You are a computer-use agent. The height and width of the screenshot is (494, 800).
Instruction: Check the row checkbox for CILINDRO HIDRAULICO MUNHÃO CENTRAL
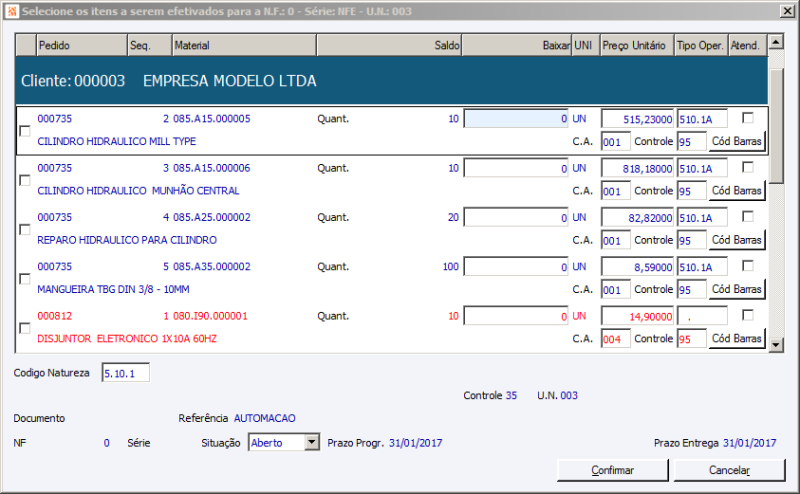click(24, 181)
